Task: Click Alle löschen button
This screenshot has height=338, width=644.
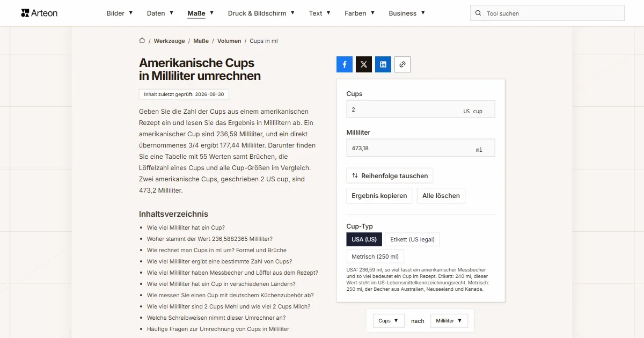Action: 441,196
